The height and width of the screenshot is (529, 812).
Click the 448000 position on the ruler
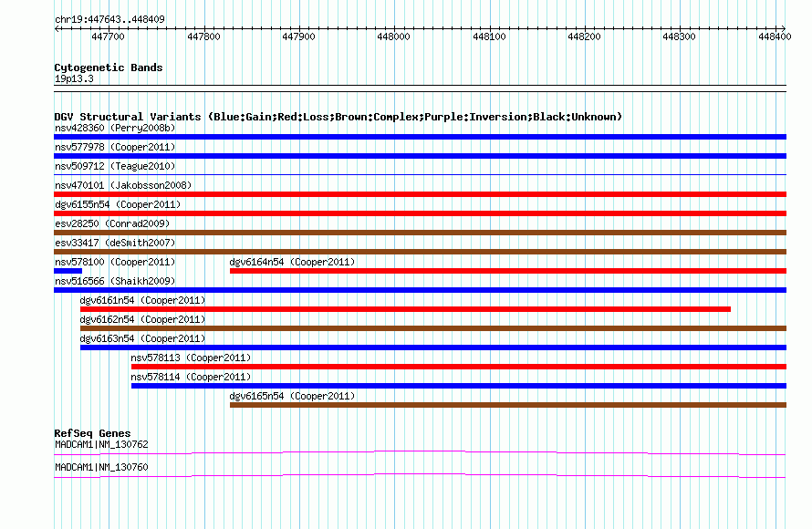(393, 36)
